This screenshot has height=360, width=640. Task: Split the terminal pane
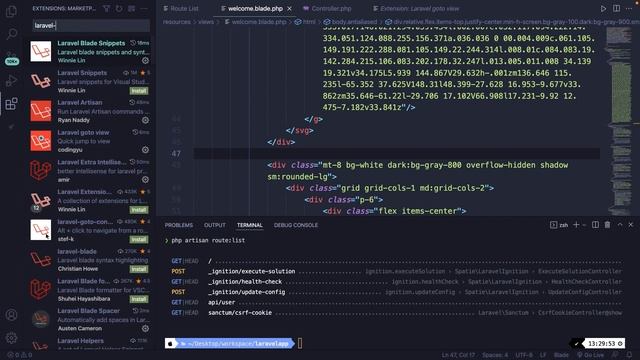tap(596, 225)
